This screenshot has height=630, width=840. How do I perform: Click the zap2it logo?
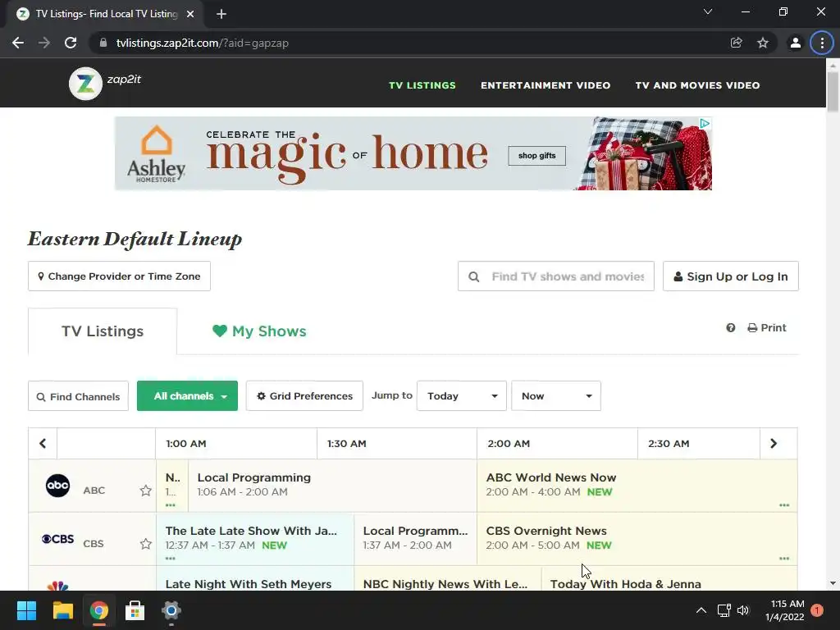pyautogui.click(x=85, y=84)
